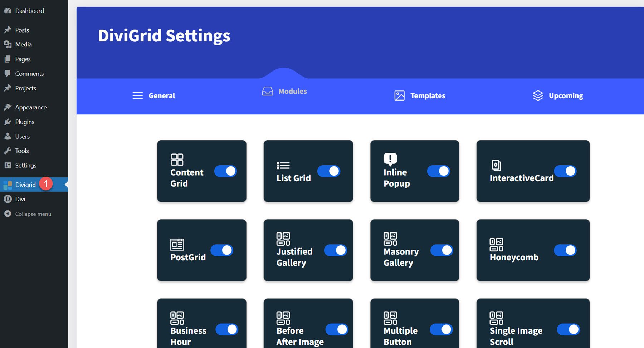Viewport: 644px width, 348px height.
Task: Navigate to the Plugins page
Action: 24,122
